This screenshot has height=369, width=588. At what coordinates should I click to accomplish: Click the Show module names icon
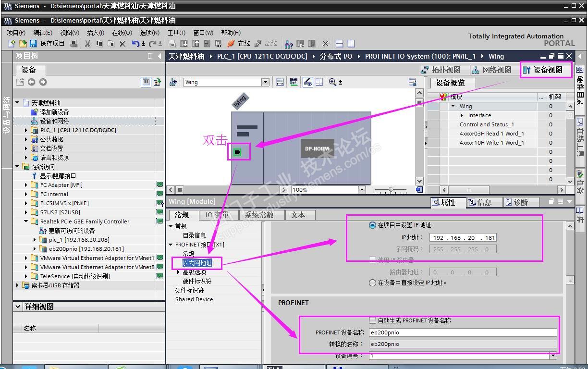pos(294,82)
